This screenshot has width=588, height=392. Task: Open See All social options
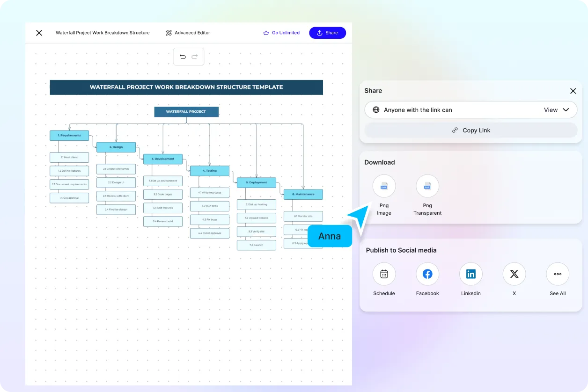(x=557, y=274)
